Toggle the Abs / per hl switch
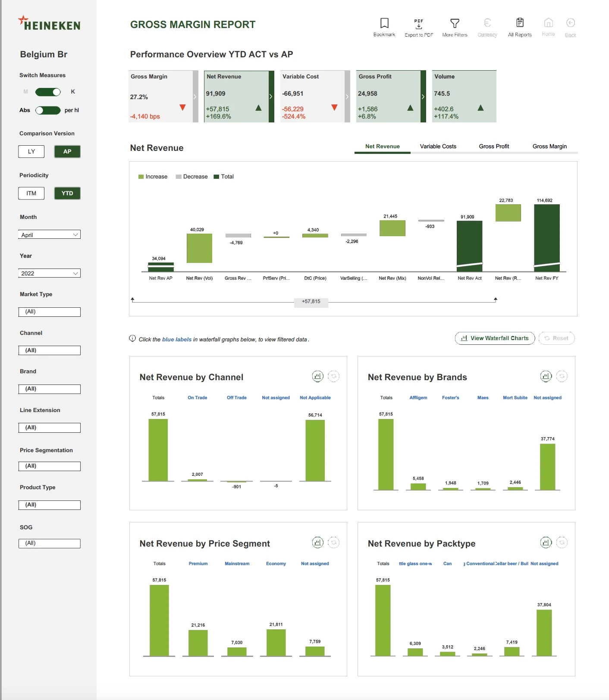 coord(48,110)
